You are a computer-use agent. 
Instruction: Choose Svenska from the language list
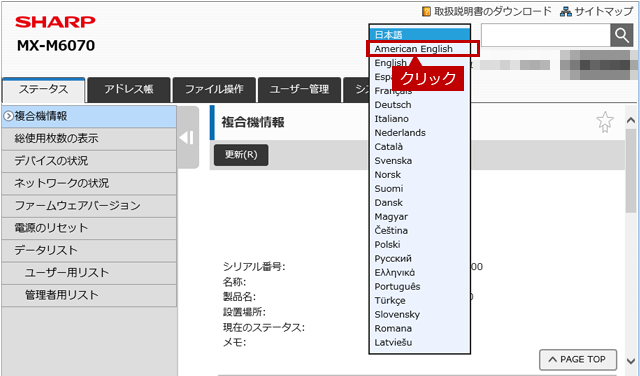pos(420,161)
